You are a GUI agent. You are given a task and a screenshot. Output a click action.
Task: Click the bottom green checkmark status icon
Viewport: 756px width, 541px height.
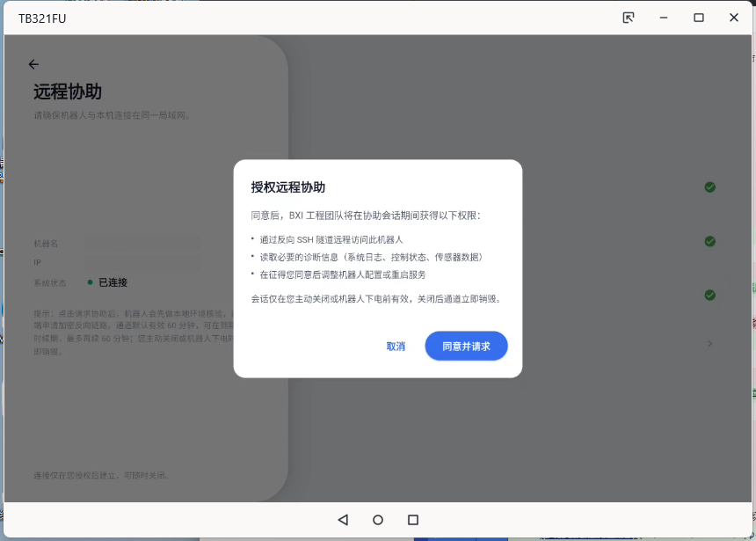click(x=709, y=295)
